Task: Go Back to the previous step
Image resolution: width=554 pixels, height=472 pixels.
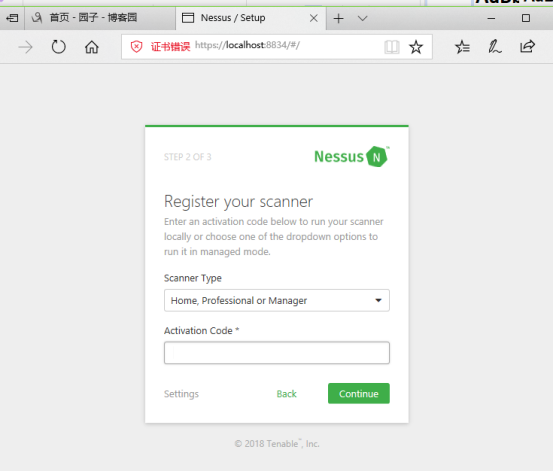Action: (287, 394)
